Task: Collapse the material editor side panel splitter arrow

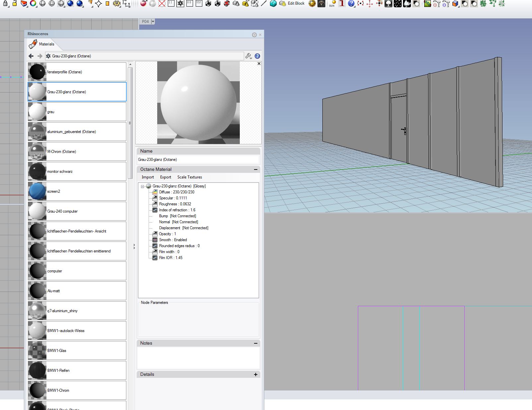Action: [134, 246]
